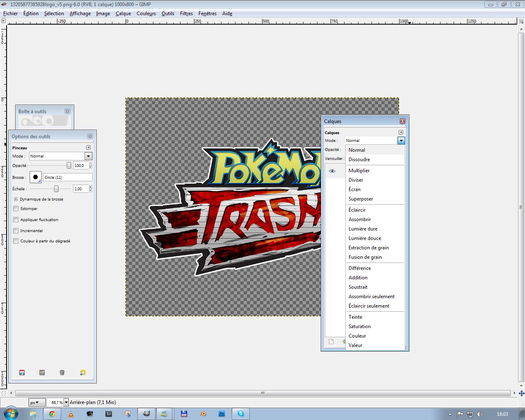This screenshot has height=420, width=525.
Task: Close the Calques Mode dropdown arrow
Action: tap(401, 141)
